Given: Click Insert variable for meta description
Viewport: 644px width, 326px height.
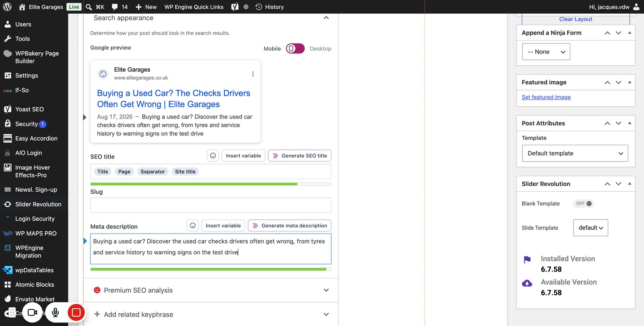Looking at the screenshot, I should [223, 226].
